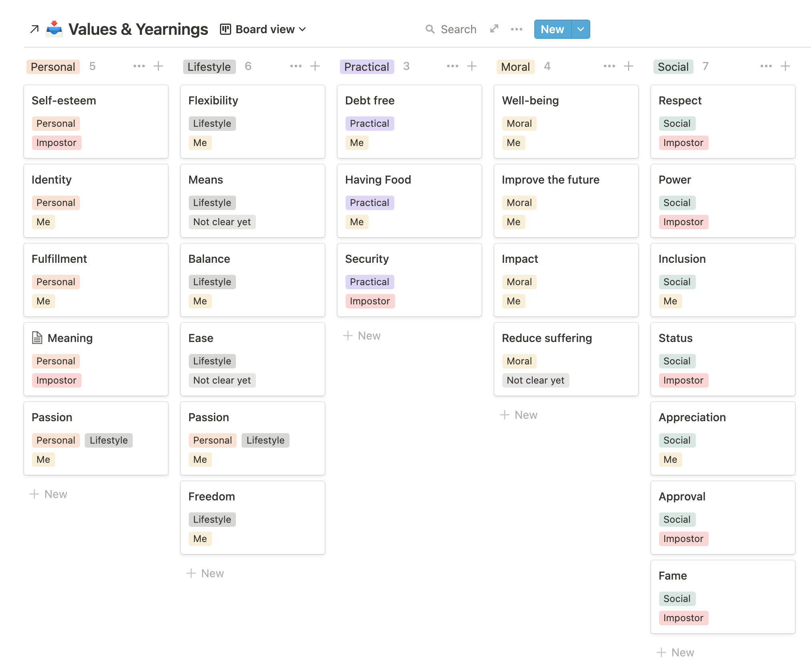Click New at bottom of Social column
The height and width of the screenshot is (672, 811).
click(x=675, y=652)
